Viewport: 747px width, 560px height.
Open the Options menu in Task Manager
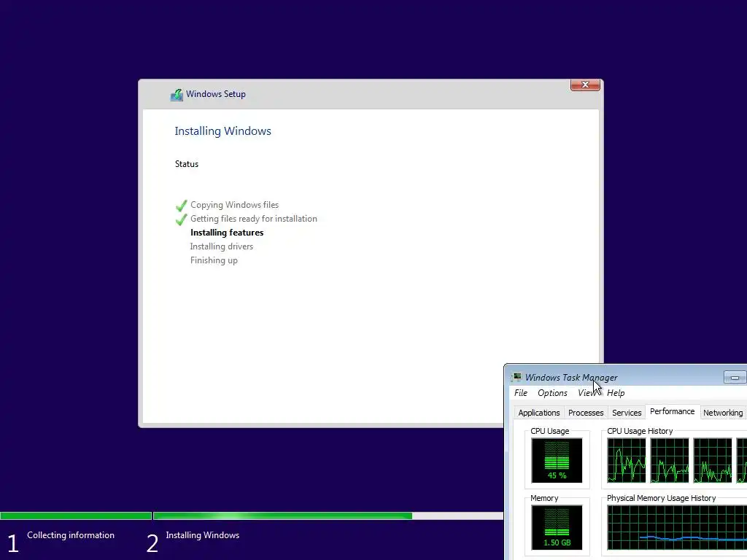(552, 393)
